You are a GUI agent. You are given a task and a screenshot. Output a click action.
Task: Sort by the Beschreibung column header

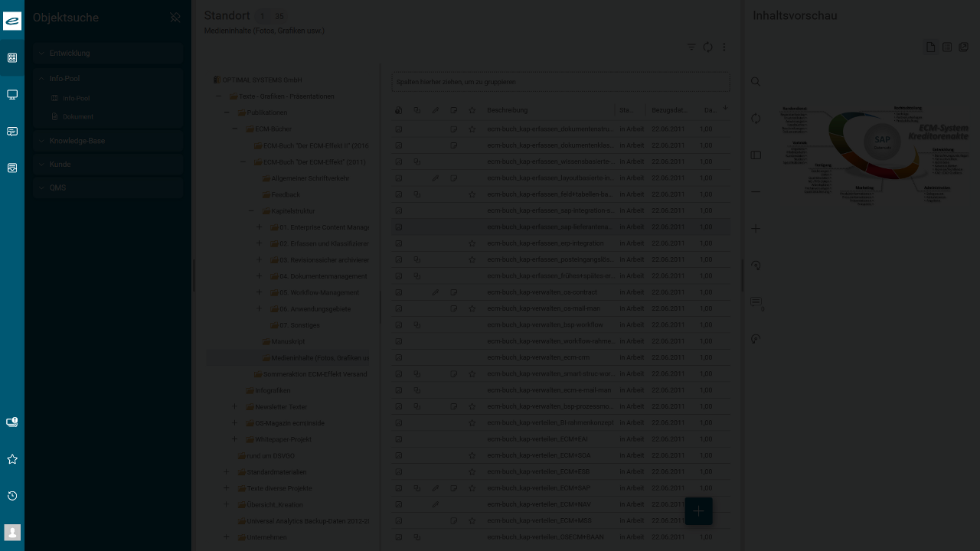tap(507, 110)
